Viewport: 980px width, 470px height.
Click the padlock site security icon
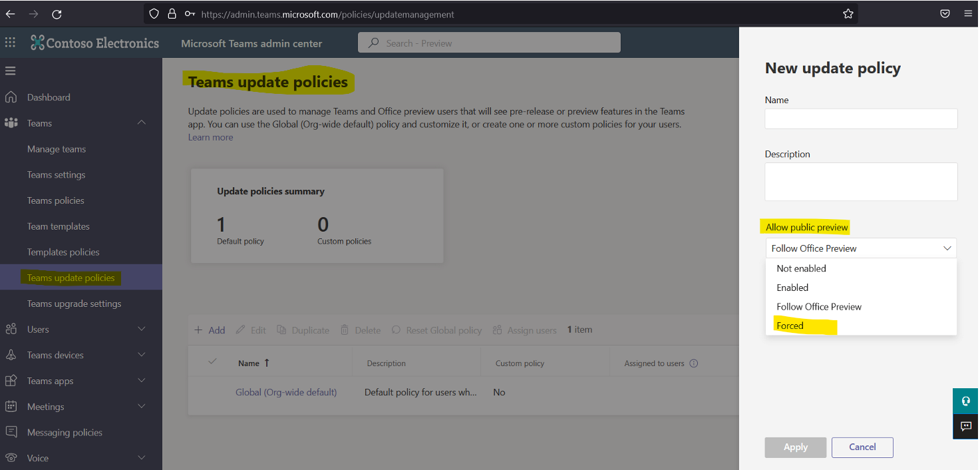pos(172,13)
